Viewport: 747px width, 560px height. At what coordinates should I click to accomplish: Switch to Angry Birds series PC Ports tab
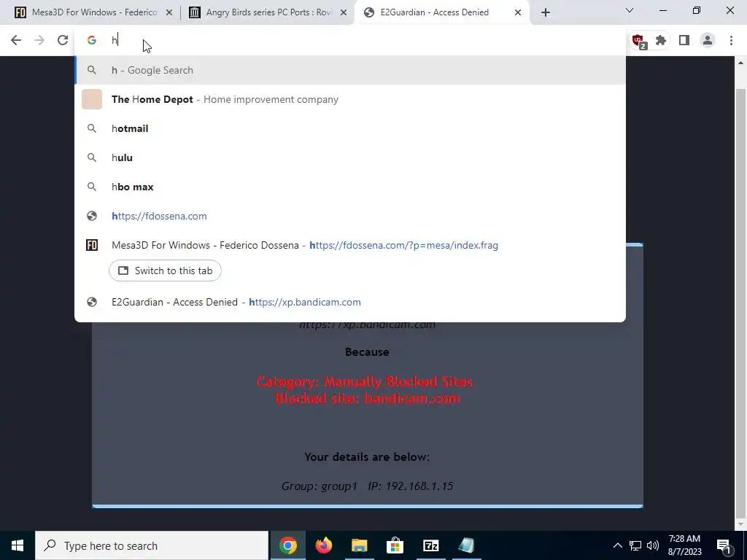tap(267, 12)
